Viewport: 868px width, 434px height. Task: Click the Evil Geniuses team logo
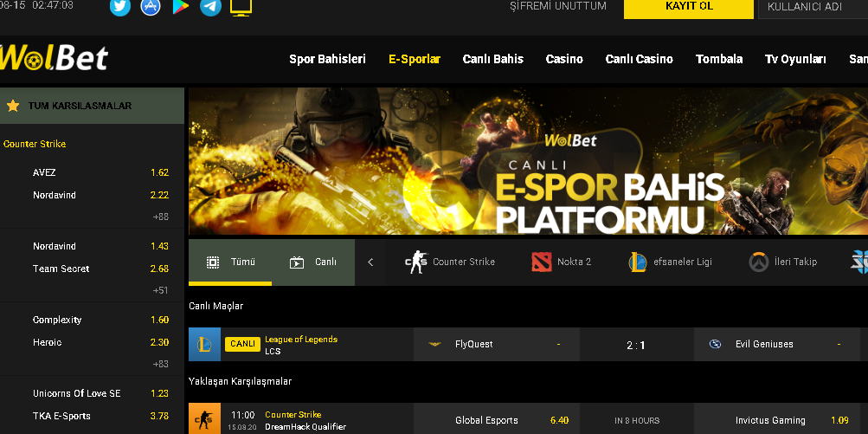(715, 344)
